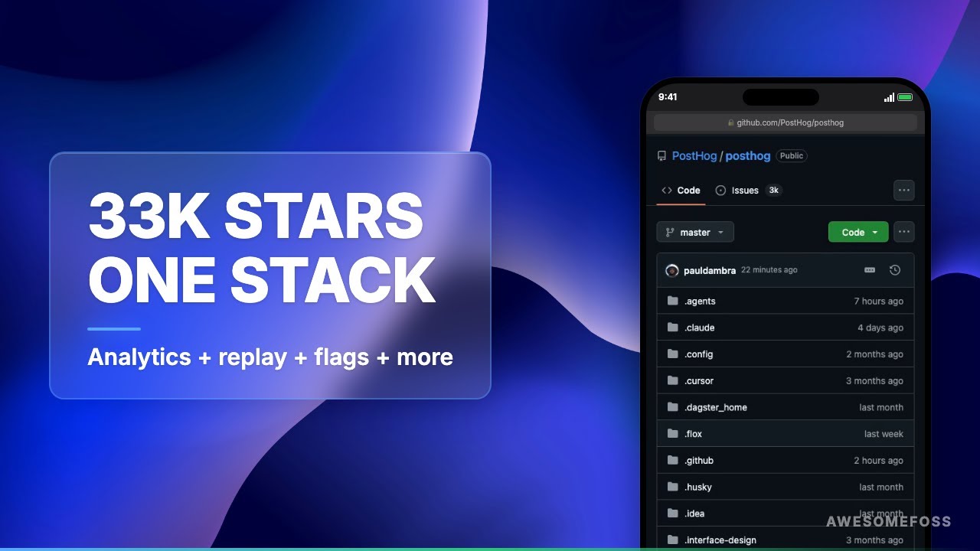Click the Public visibility badge
The width and height of the screenshot is (980, 551).
(x=792, y=156)
